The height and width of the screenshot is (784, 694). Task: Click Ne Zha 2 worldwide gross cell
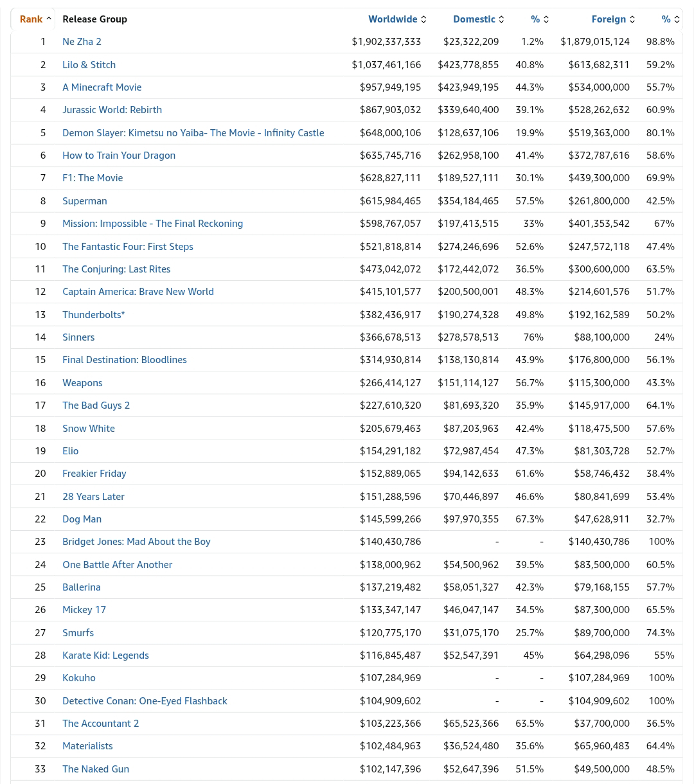[386, 42]
